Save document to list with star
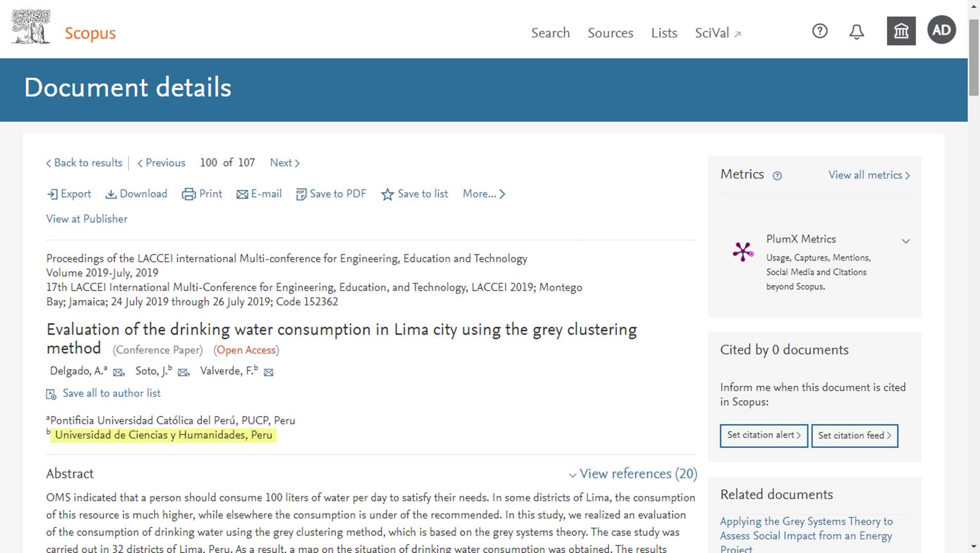Image resolution: width=980 pixels, height=553 pixels. click(414, 194)
